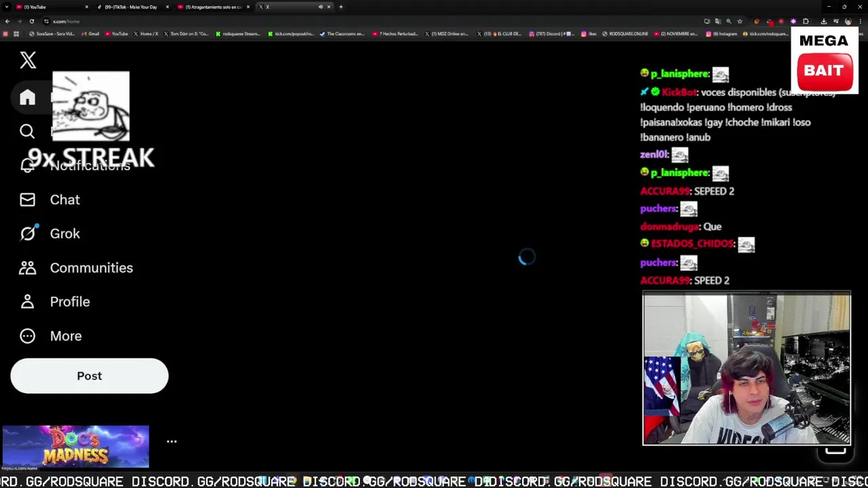Open the Search magnifier in X sidebar
Screen dimensions: 868x488
(27, 131)
